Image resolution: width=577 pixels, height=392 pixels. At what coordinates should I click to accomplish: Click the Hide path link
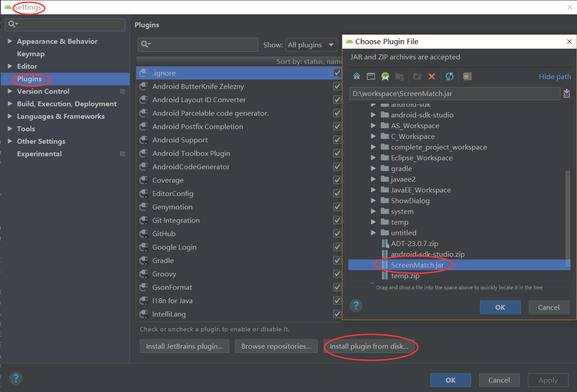(555, 77)
